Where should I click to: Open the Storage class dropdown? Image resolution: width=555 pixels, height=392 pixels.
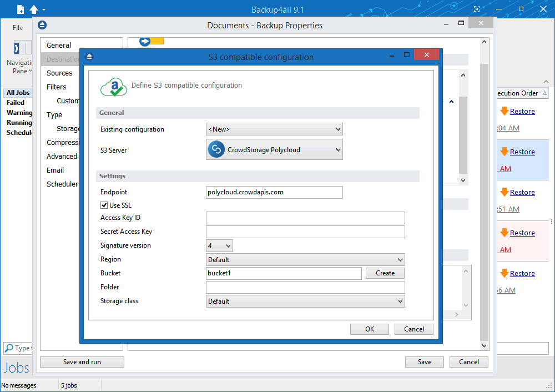(305, 301)
